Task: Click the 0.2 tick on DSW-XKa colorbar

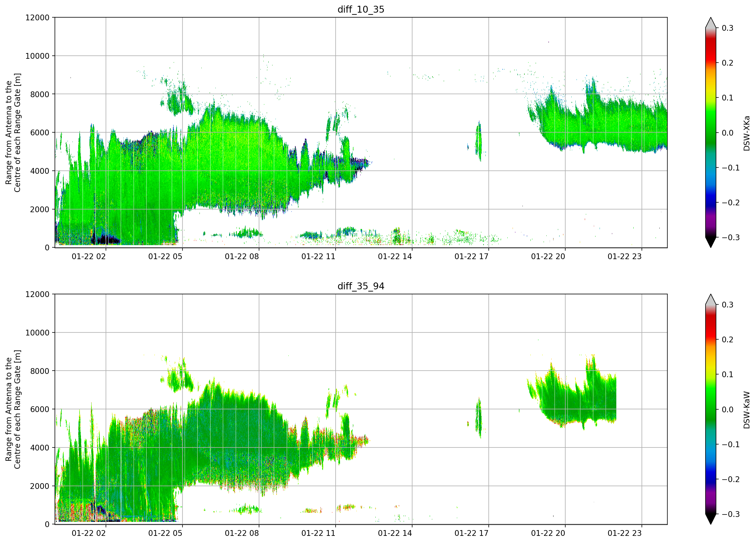Action: point(728,63)
